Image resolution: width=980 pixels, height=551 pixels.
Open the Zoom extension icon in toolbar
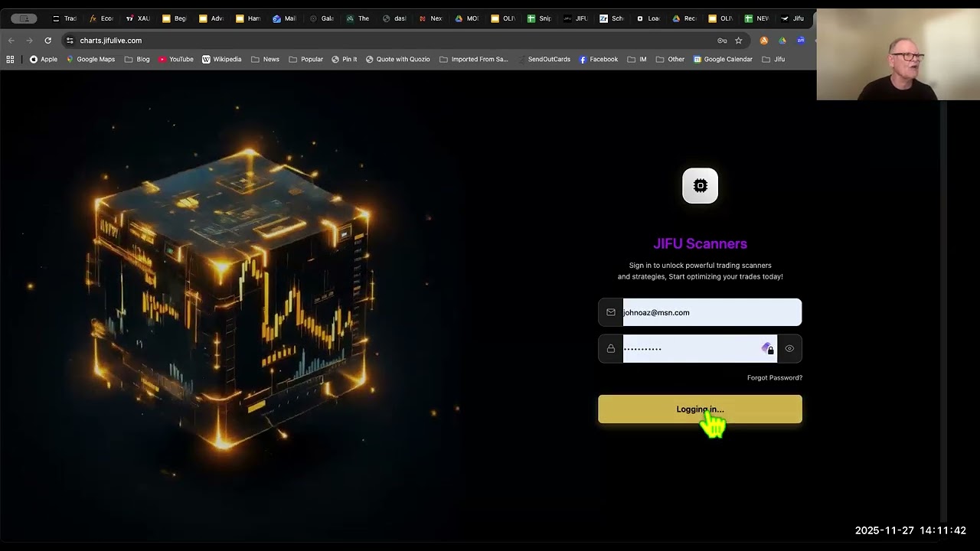pos(801,41)
